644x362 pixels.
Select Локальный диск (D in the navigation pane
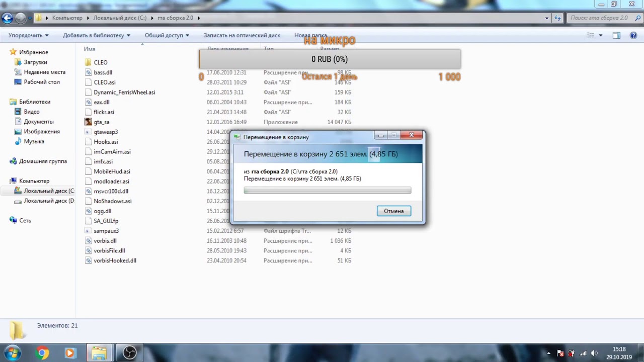tap(49, 201)
